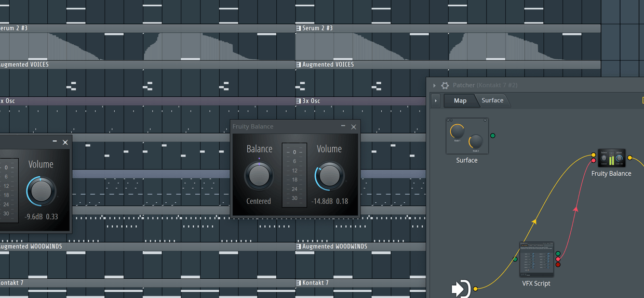Viewport: 644px width, 298px height.
Task: Minimize the plugin window showing -9.6dB
Action: tap(55, 141)
